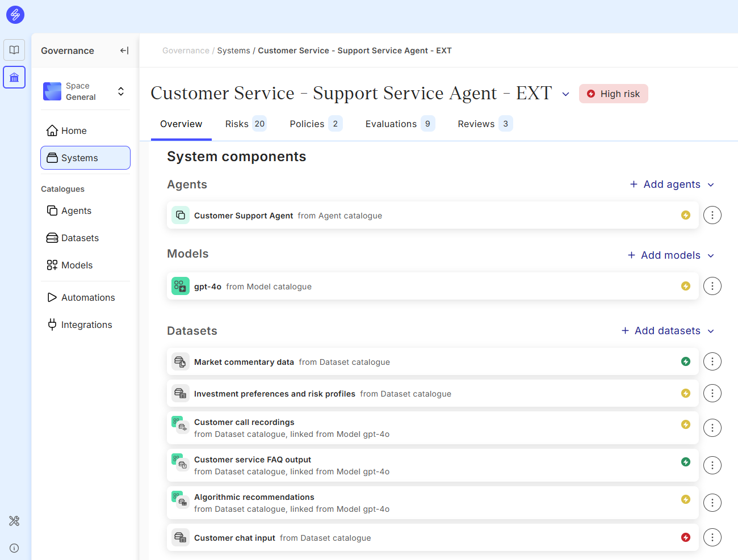The height and width of the screenshot is (560, 738).
Task: Go to Automations in the sidebar
Action: coord(87,297)
